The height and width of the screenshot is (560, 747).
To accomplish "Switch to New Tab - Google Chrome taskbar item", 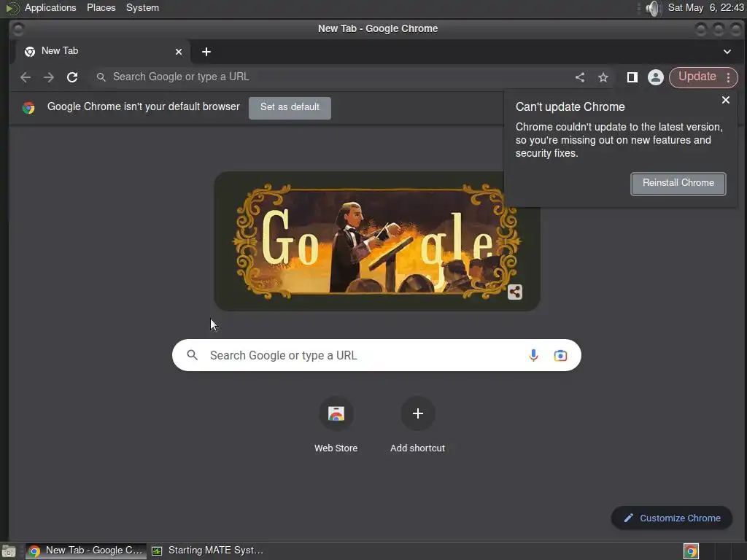I will point(86,551).
